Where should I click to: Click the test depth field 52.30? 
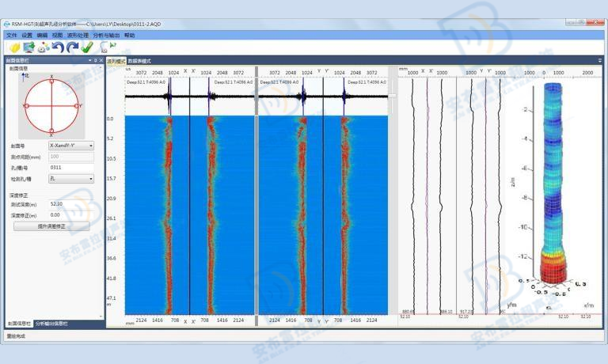click(x=71, y=204)
